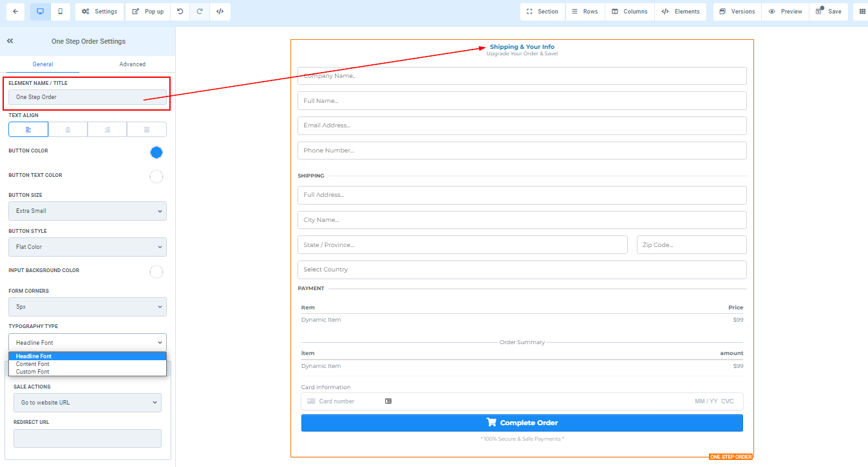Image resolution: width=868 pixels, height=467 pixels.
Task: Switch to desktop view icon
Action: coord(40,12)
